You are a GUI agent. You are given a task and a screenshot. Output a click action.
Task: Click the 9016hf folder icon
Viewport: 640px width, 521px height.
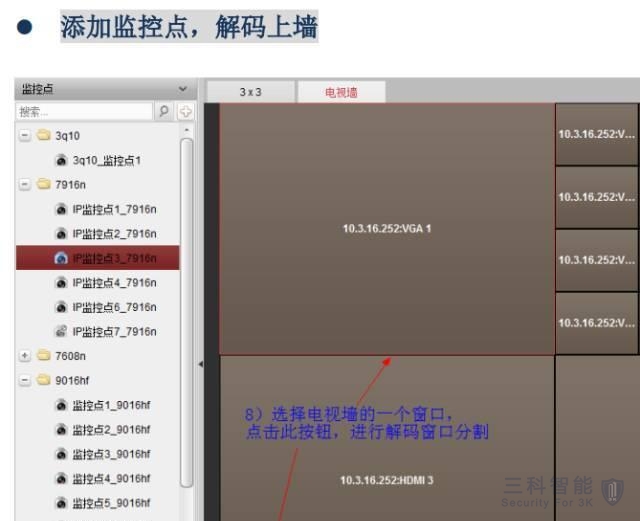[43, 380]
